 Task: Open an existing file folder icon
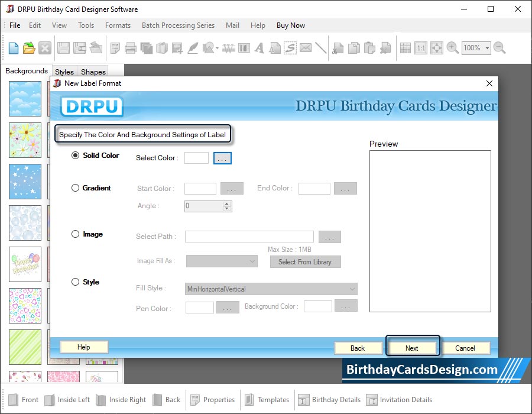coord(29,48)
